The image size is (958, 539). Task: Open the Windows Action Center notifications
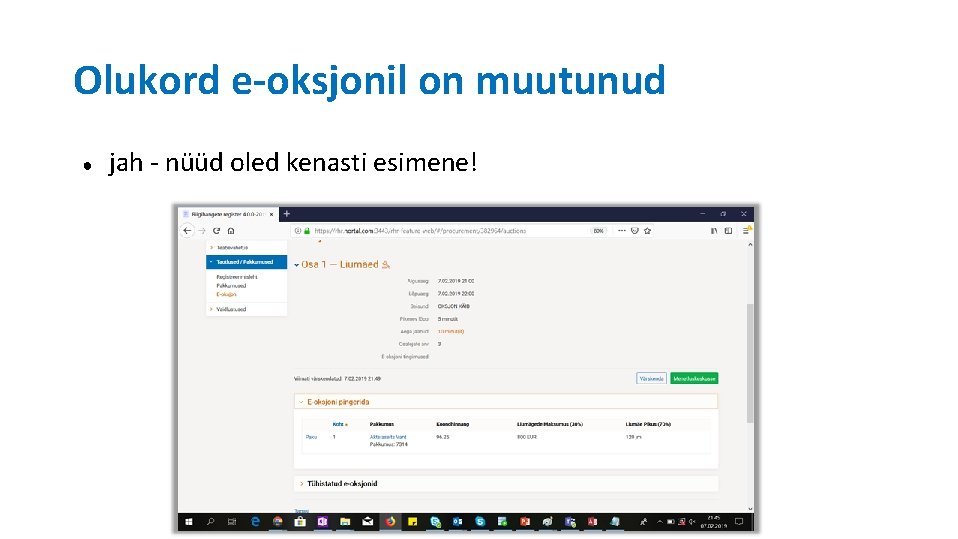pos(739,521)
